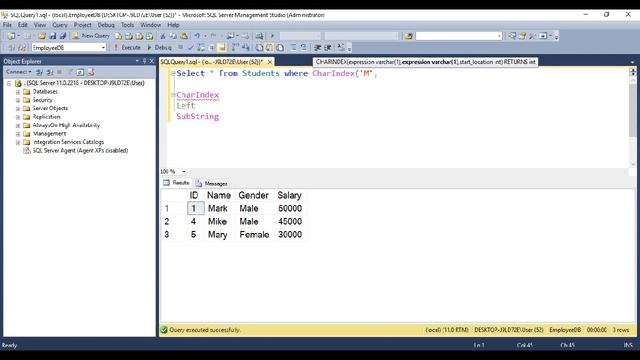Close the Object Explorer panel

point(151,61)
